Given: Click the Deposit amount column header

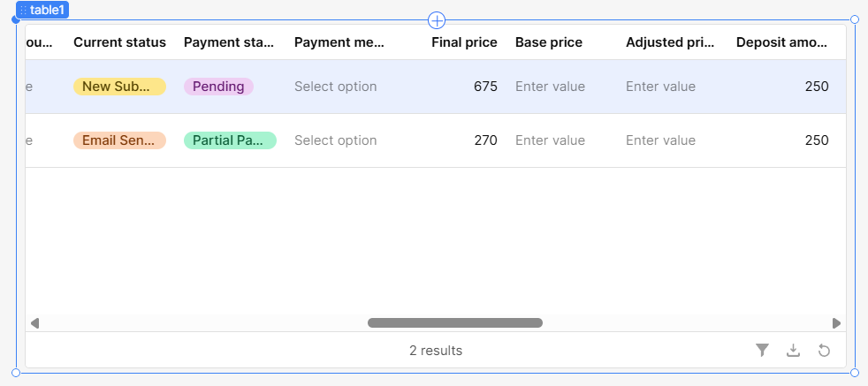Looking at the screenshot, I should (x=781, y=42).
